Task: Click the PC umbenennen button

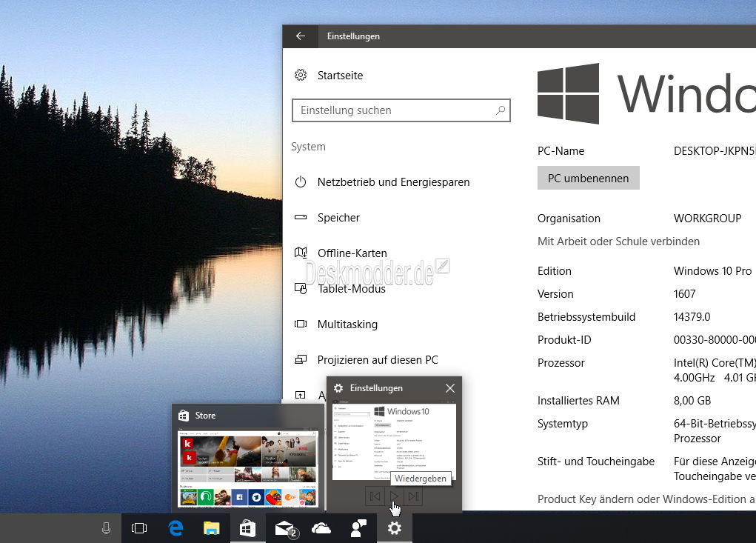Action: click(588, 178)
